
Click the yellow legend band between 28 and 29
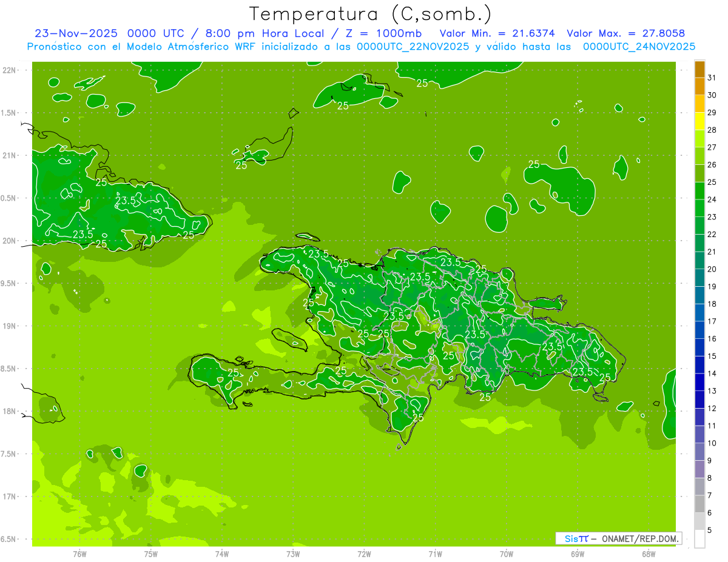point(699,121)
